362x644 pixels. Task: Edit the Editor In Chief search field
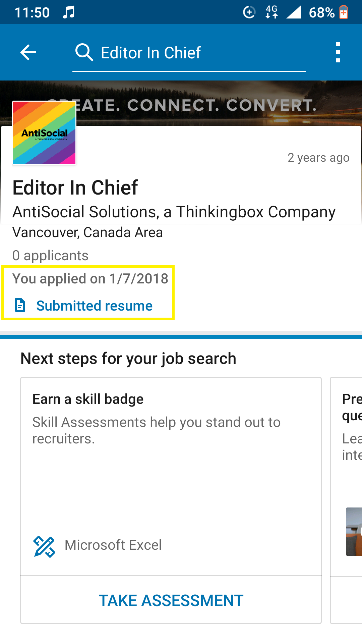coord(189,53)
